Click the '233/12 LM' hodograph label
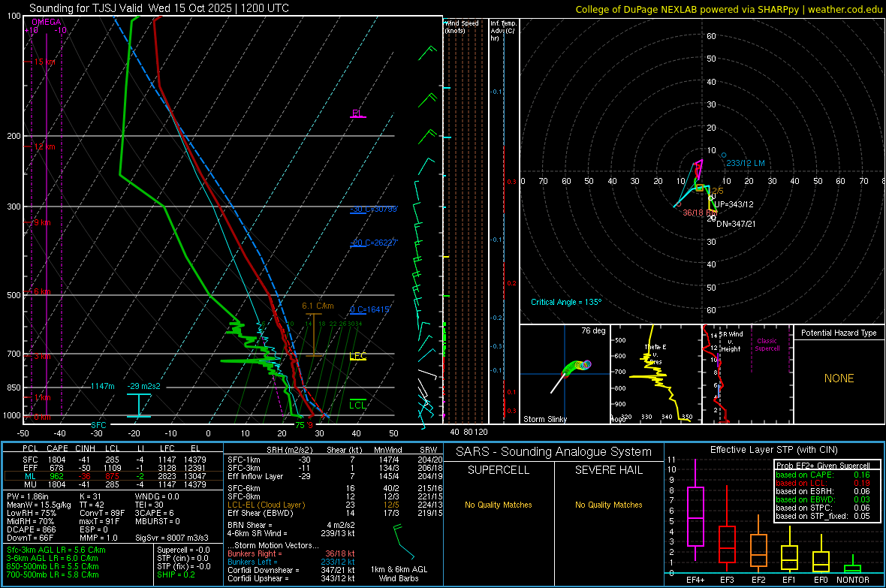The width and height of the screenshot is (886, 588). click(x=746, y=163)
